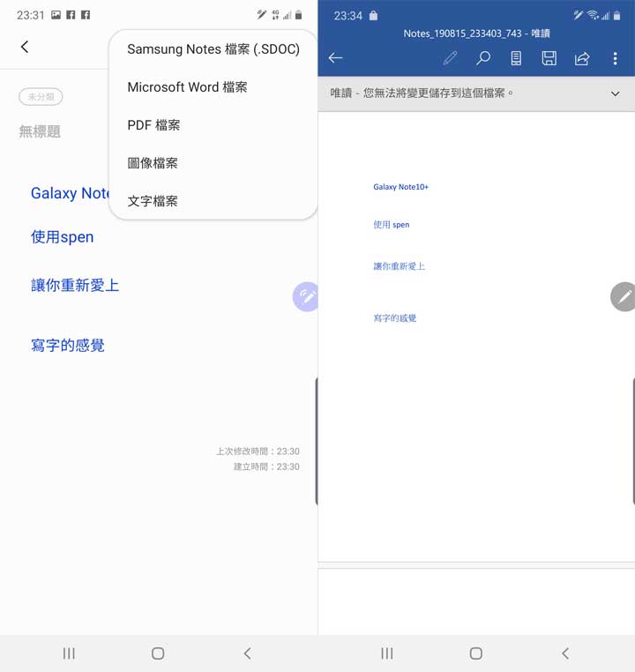
Task: Open search with the magnifier icon
Action: click(483, 58)
